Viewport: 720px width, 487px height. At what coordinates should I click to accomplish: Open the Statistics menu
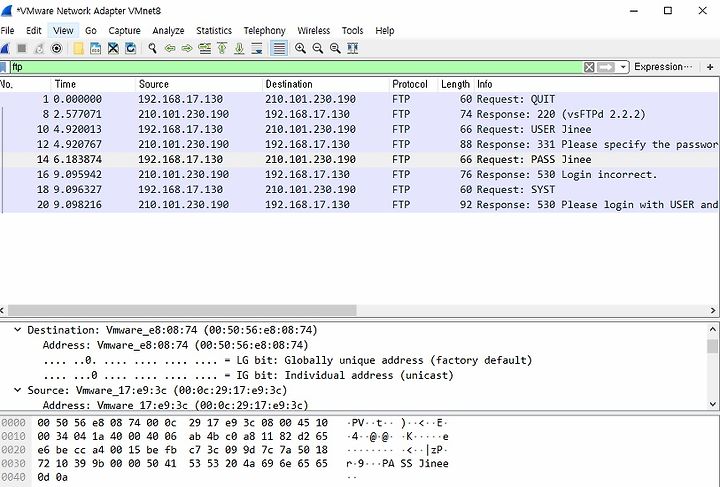214,31
